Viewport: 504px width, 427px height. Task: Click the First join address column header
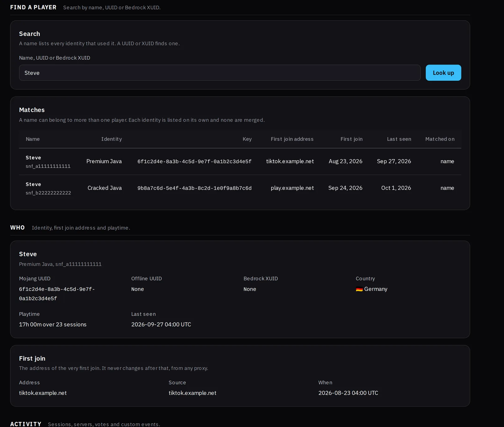(x=292, y=139)
